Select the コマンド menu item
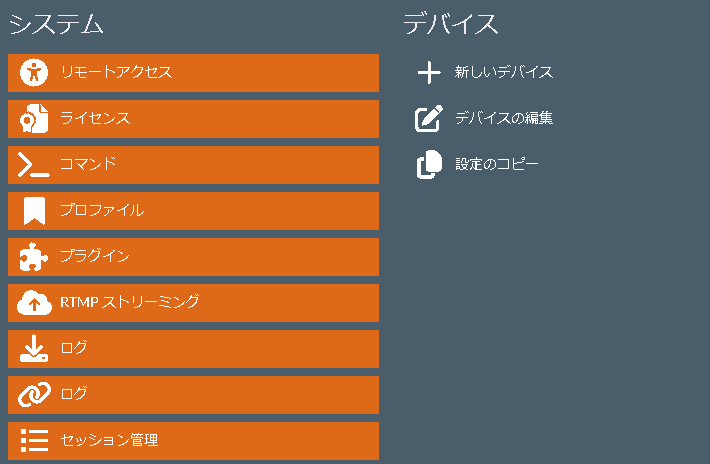 (193, 165)
